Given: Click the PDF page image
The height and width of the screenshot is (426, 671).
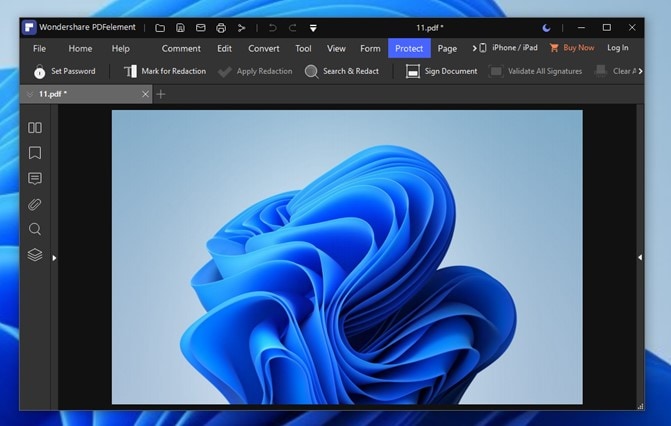Looking at the screenshot, I should click(x=347, y=257).
